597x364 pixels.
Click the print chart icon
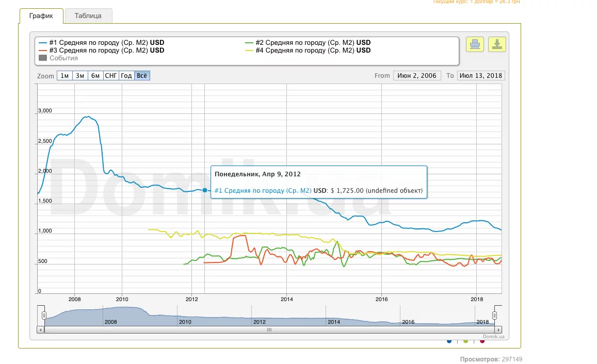(x=475, y=44)
